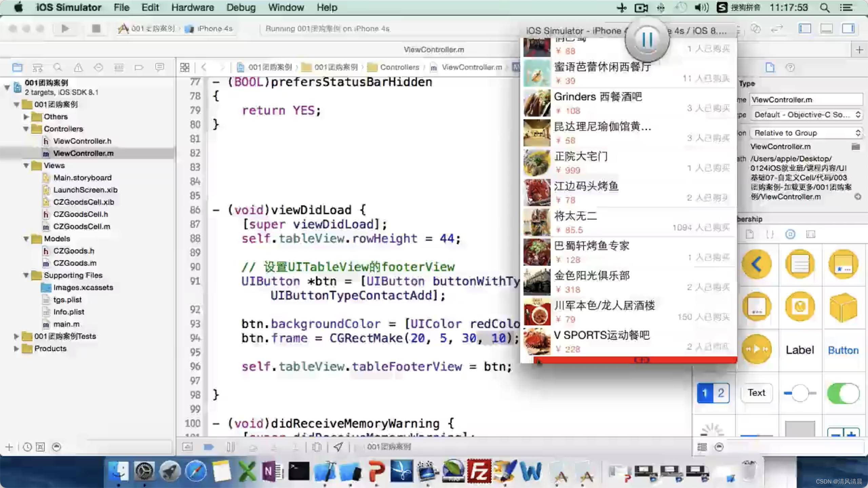The height and width of the screenshot is (488, 868).
Task: Click the file name field ViewController.m
Action: coord(806,100)
